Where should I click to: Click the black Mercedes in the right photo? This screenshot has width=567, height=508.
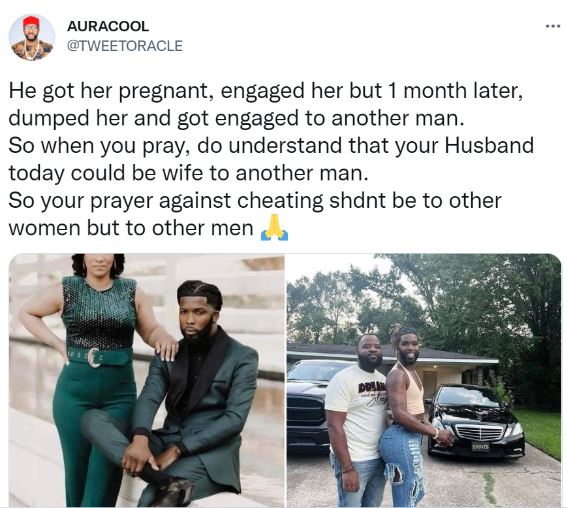coord(476,421)
